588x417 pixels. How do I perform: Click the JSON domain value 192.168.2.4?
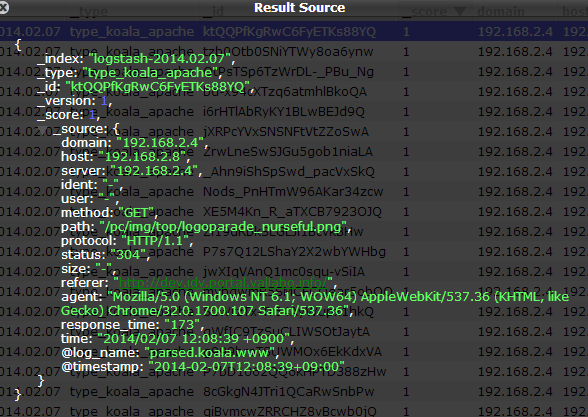coord(160,142)
